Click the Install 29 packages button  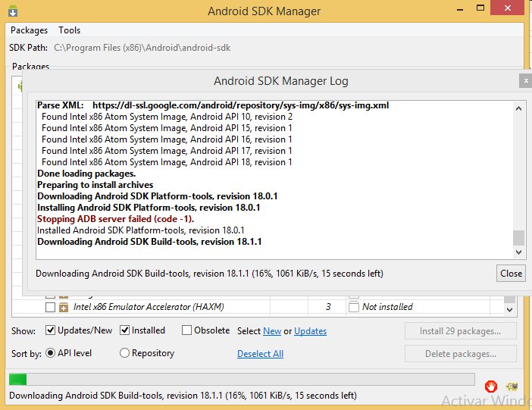461,331
